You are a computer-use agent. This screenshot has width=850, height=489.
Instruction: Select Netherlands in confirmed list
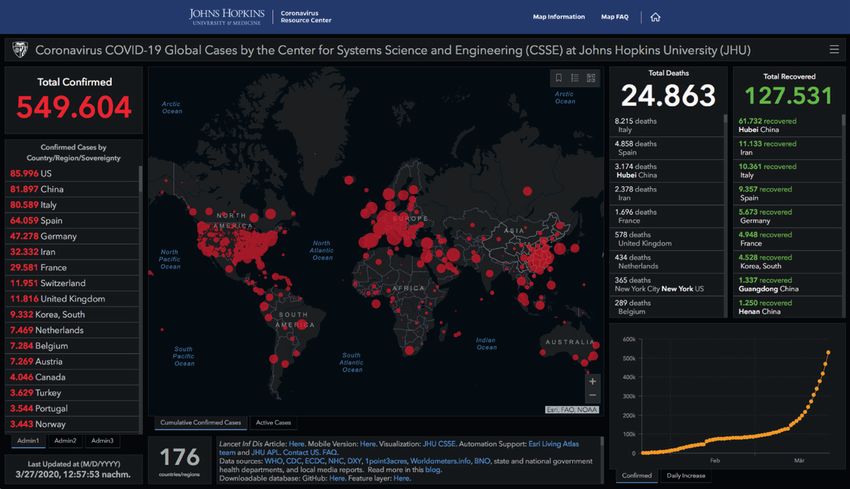pos(72,330)
